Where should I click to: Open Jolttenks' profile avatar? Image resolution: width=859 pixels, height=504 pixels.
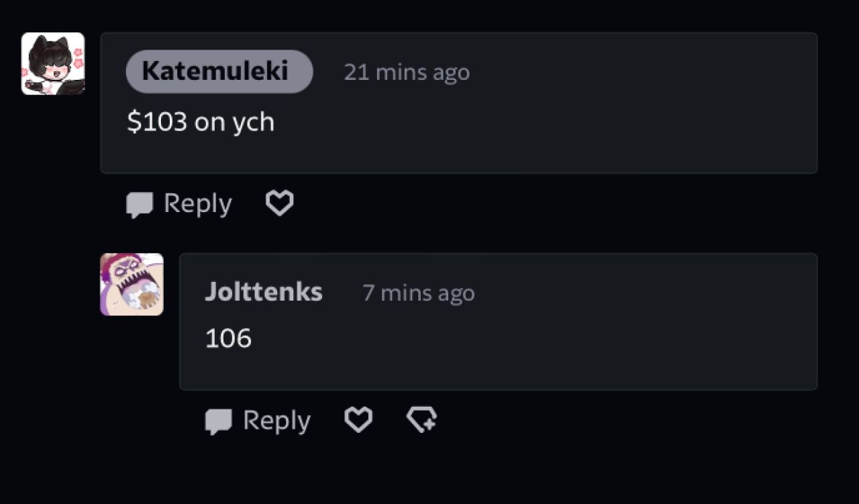point(132,284)
